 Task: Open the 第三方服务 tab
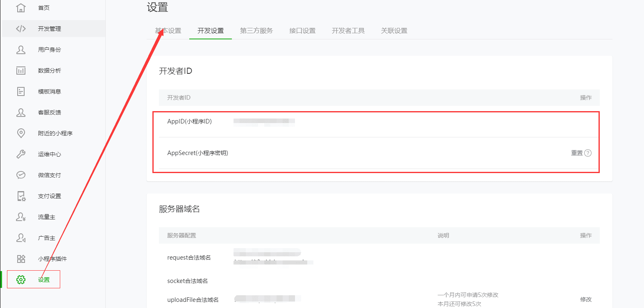tap(256, 31)
